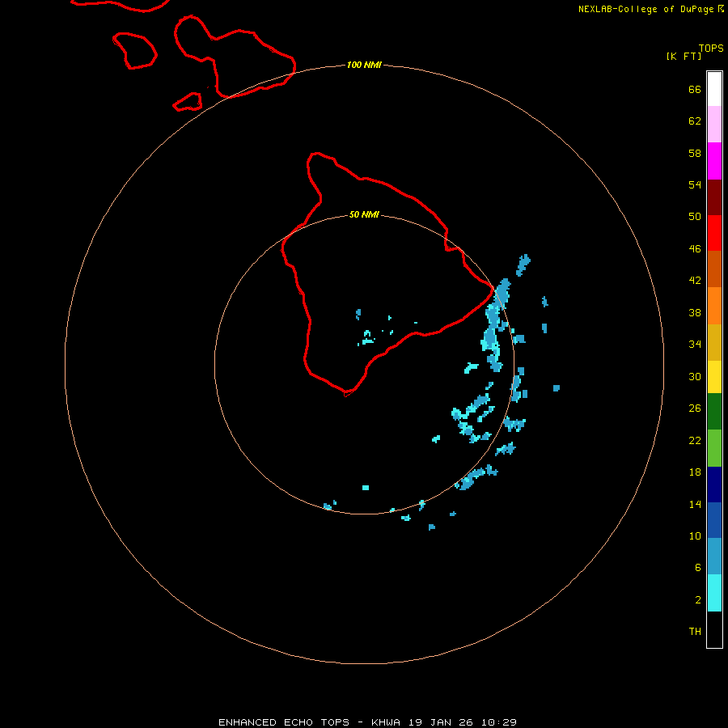This screenshot has width=728, height=728.
Task: Click the cyan 10 kft legend swatch
Action: (x=714, y=593)
